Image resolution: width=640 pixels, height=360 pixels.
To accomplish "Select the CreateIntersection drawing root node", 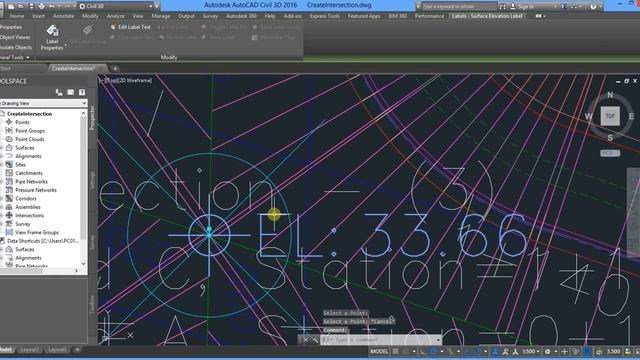I will click(x=29, y=114).
